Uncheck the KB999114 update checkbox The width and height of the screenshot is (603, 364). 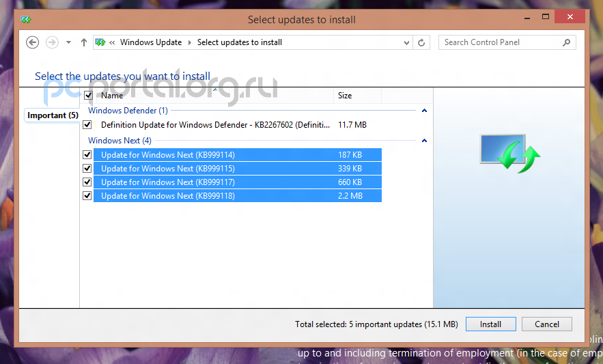click(x=87, y=155)
